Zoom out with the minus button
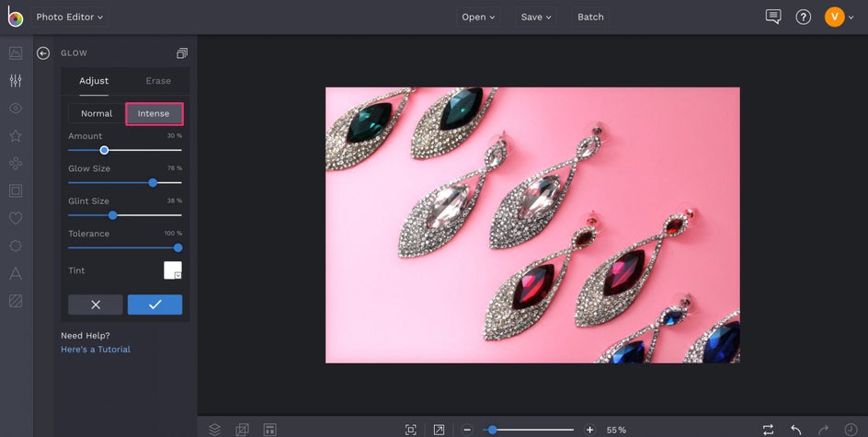This screenshot has height=437, width=868. pyautogui.click(x=467, y=430)
